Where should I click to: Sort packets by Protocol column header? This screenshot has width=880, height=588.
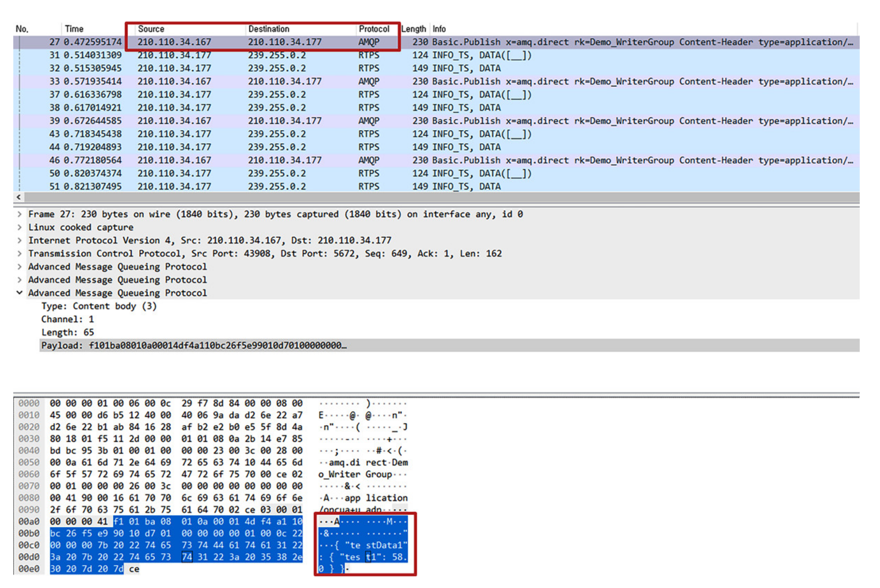pyautogui.click(x=374, y=29)
